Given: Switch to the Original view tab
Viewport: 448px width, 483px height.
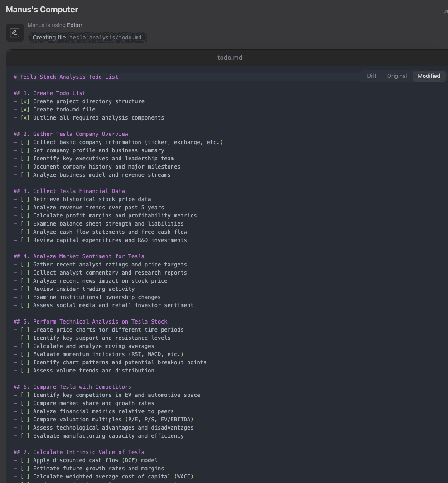Looking at the screenshot, I should point(396,76).
